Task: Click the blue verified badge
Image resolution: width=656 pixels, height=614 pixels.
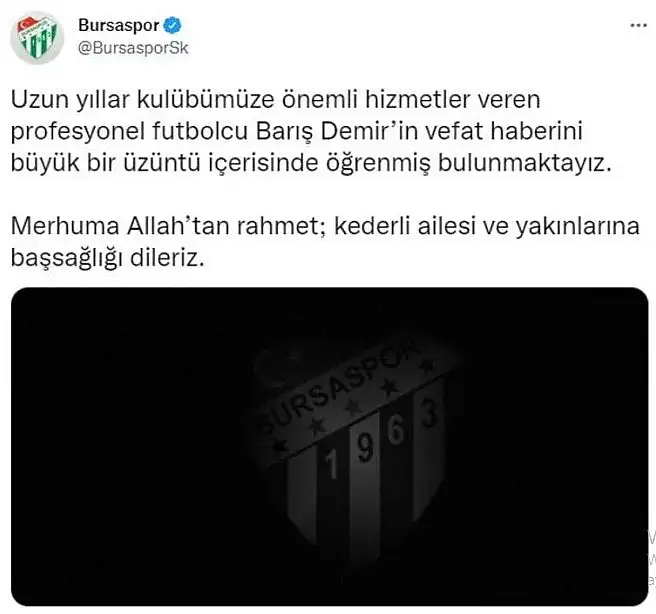Action: (x=172, y=25)
